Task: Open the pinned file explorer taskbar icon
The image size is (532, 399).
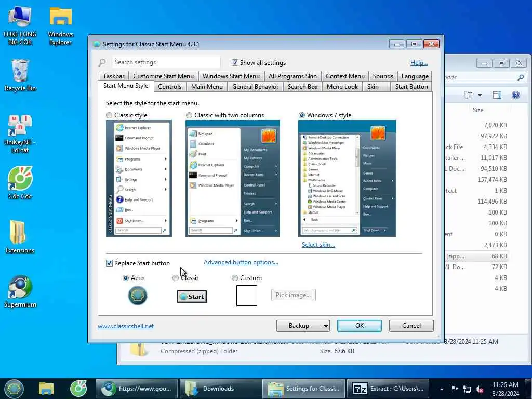Action: tap(46, 389)
